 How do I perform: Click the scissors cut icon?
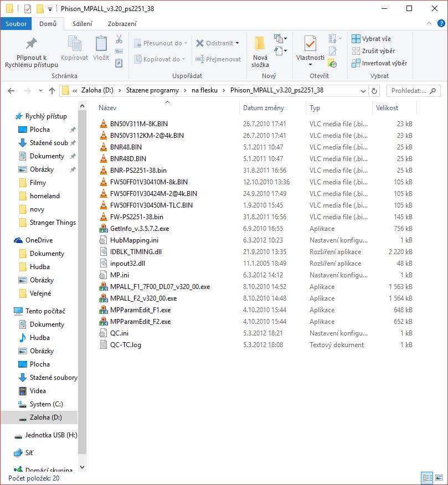click(x=119, y=39)
